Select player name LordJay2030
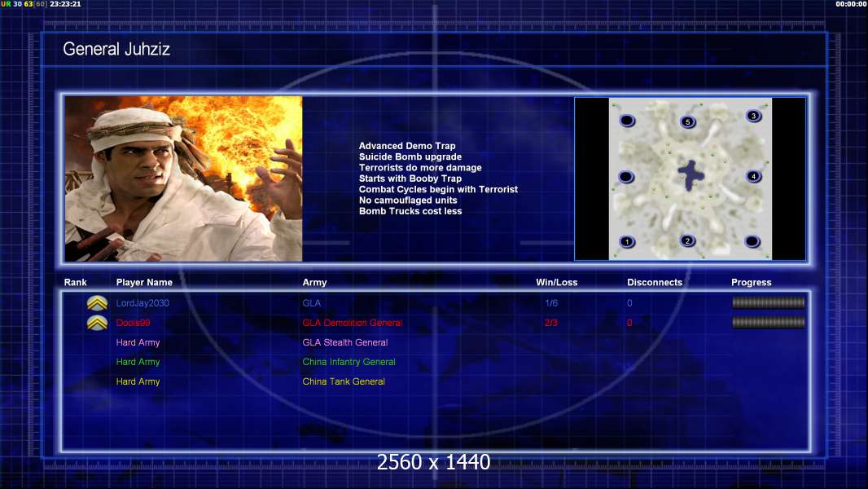 tap(142, 303)
